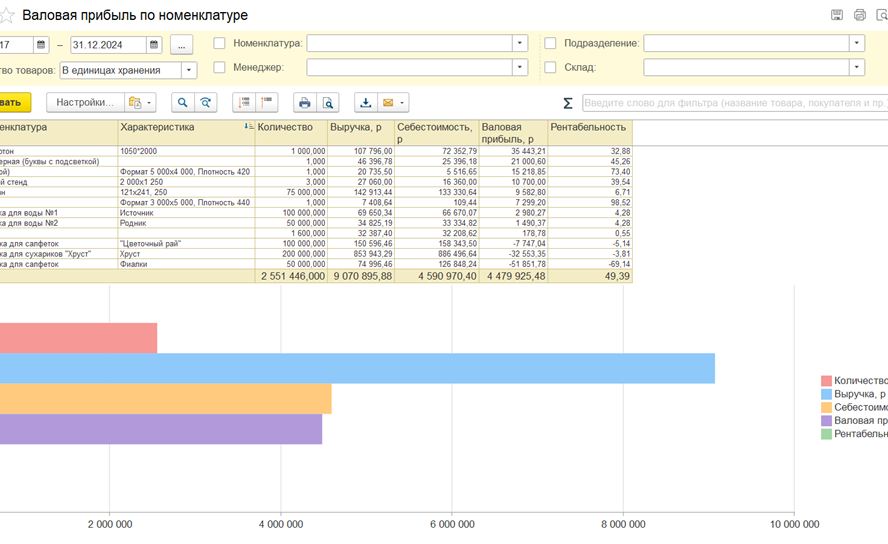Click the save report to file icon
The image size is (888, 544).
tap(365, 103)
